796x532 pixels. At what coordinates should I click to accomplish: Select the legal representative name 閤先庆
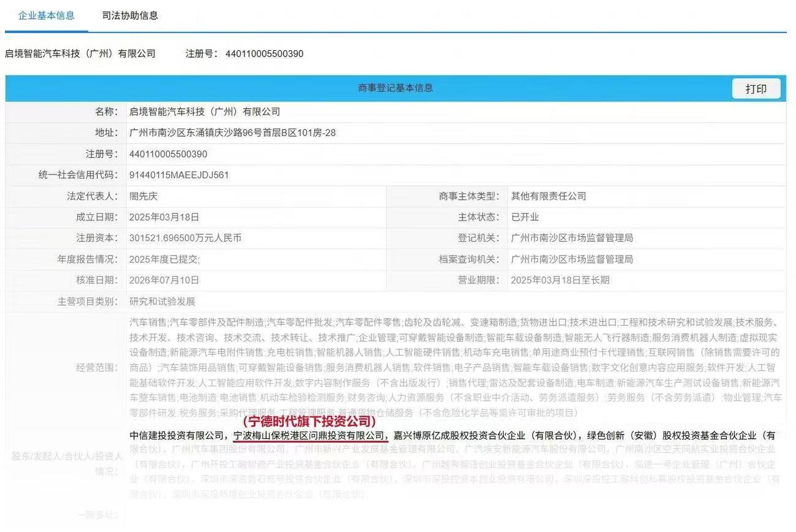click(144, 196)
